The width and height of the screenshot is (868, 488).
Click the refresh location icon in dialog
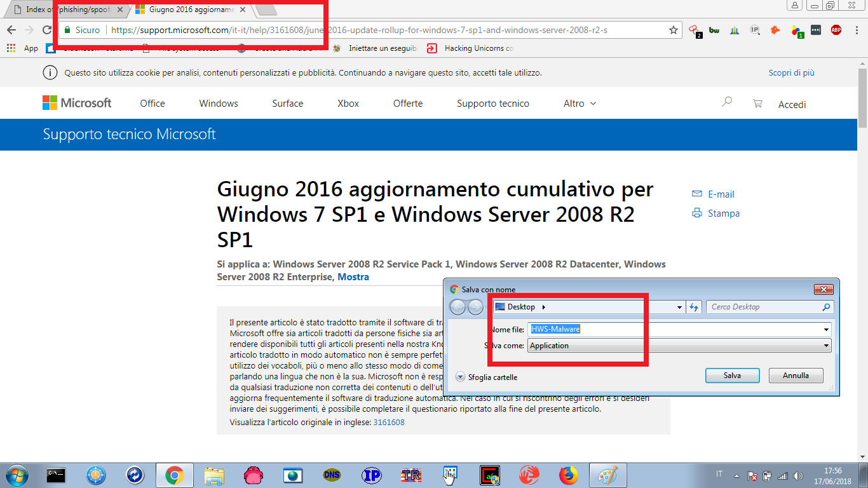(x=694, y=307)
